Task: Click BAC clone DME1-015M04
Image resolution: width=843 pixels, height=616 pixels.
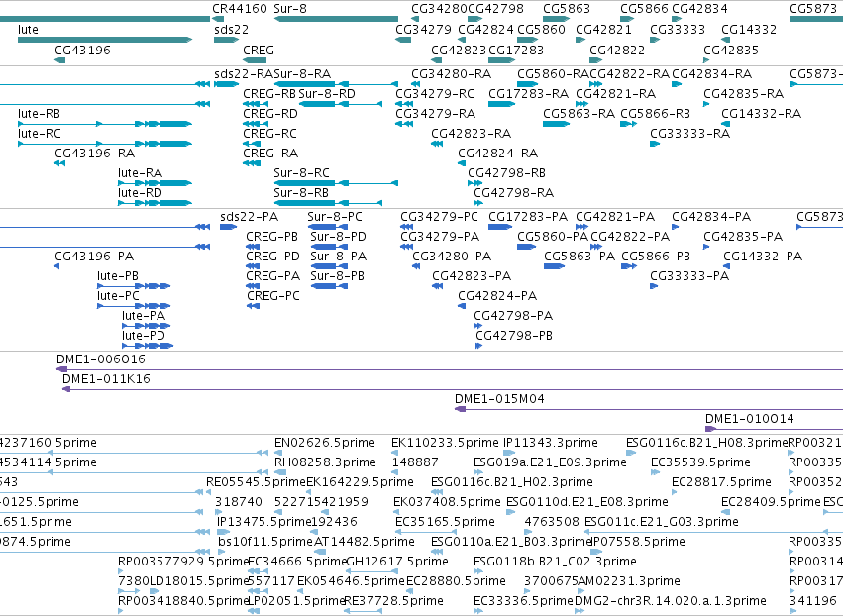Action: click(499, 399)
